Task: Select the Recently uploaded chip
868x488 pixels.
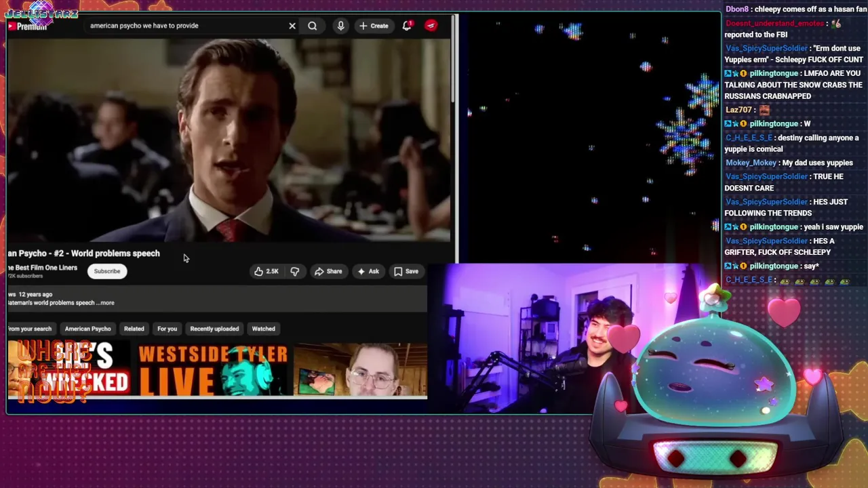Action: tap(214, 329)
